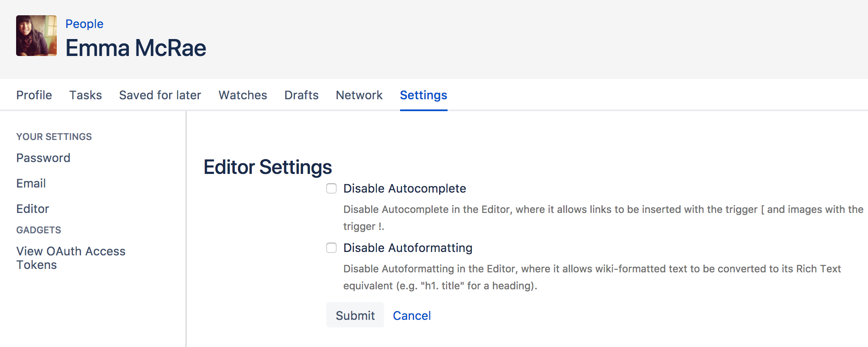
Task: Tick the Disable Autocomplete checkbox
Action: [x=331, y=188]
